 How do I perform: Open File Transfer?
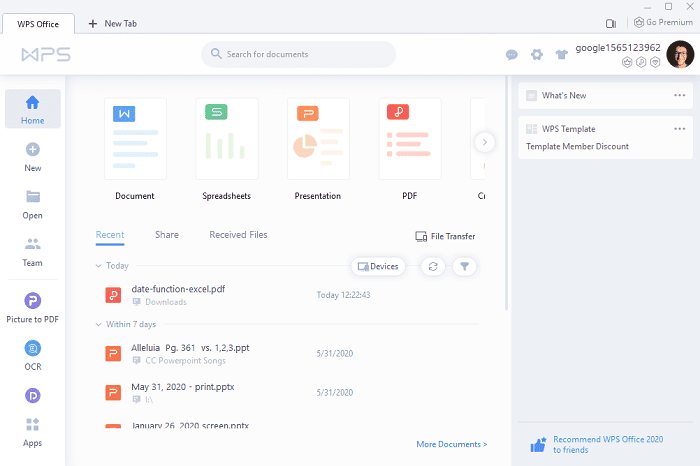445,236
